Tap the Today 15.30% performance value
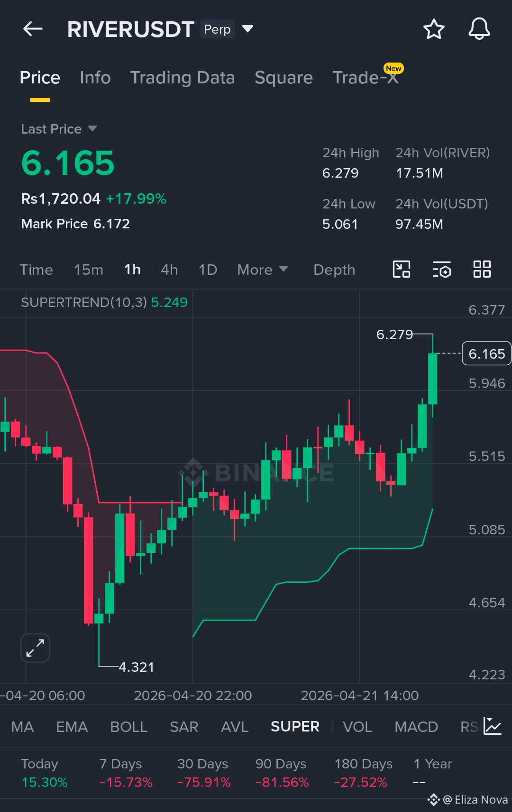This screenshot has width=512, height=812. coord(45,782)
